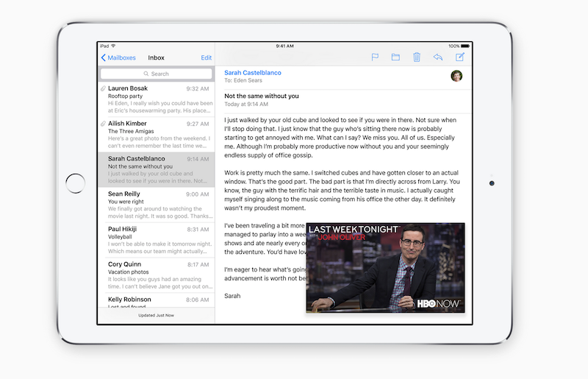
Task: Move message using folder icon
Action: [x=395, y=57]
